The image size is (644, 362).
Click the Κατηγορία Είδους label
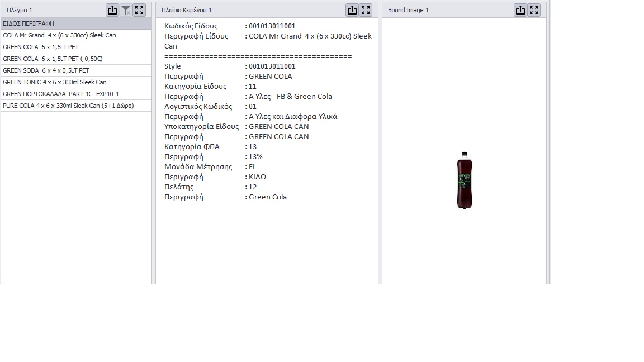(196, 86)
